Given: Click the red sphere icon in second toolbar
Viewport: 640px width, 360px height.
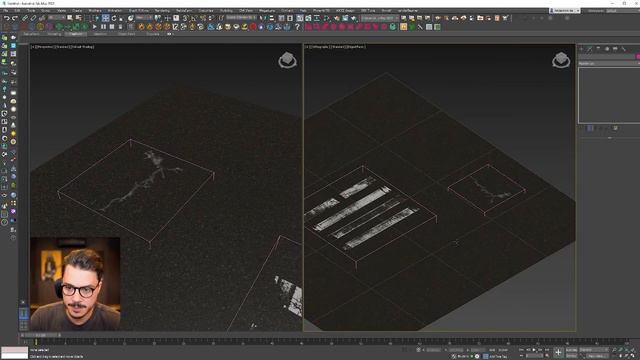Looking at the screenshot, I should [253, 27].
